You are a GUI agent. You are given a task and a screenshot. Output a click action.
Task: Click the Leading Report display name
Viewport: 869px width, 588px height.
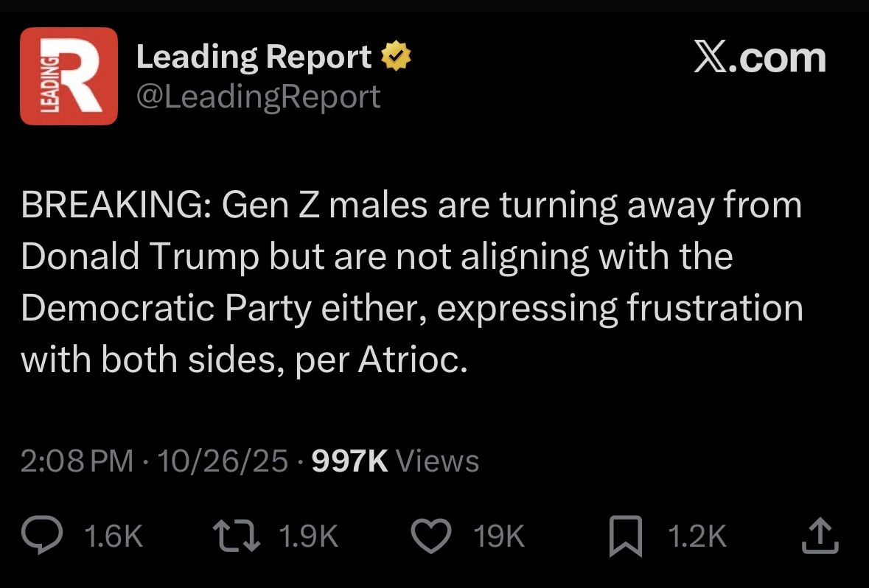point(254,57)
